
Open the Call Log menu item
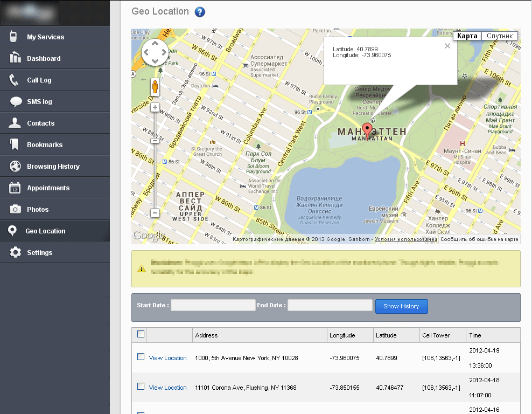(55, 80)
